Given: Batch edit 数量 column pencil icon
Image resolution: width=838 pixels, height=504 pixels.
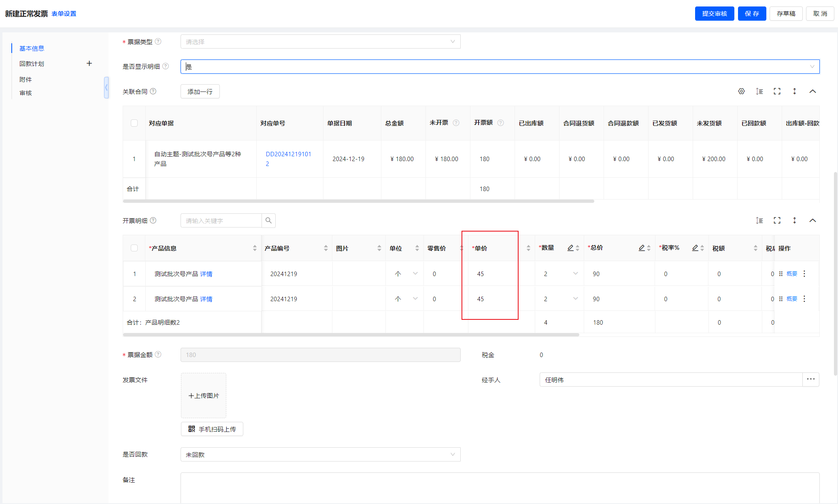Looking at the screenshot, I should (570, 248).
